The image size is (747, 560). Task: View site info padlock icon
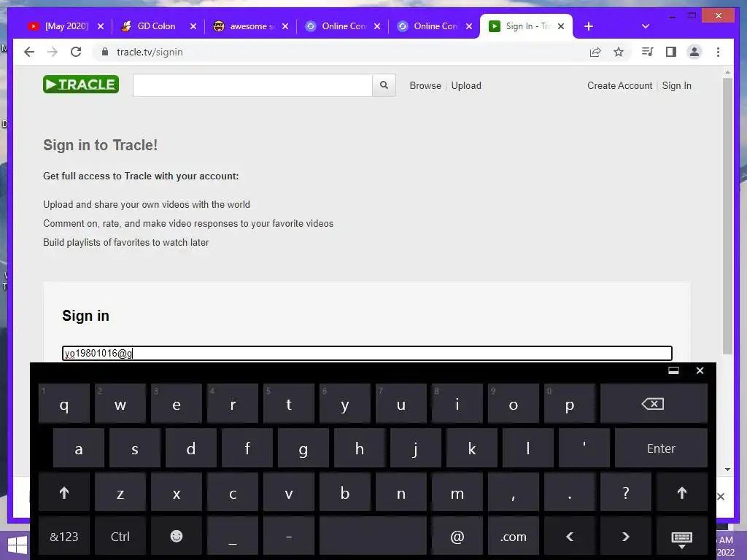105,52
